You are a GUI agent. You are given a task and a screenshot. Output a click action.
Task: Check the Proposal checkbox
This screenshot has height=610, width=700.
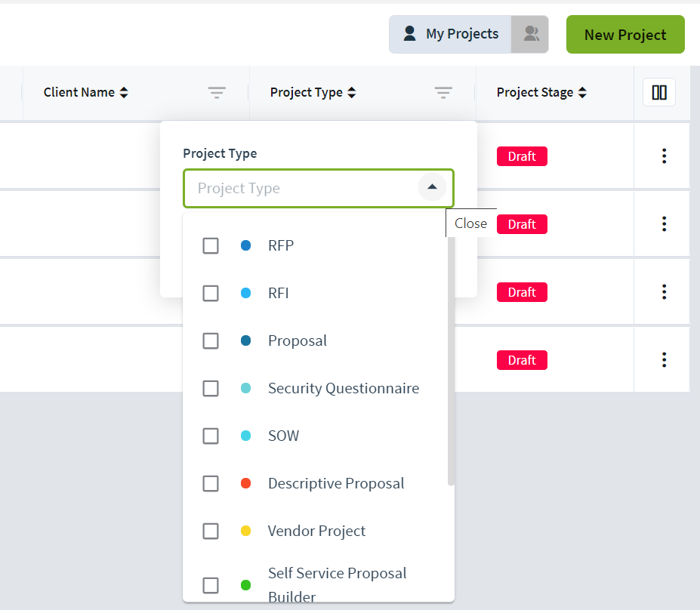coord(211,341)
